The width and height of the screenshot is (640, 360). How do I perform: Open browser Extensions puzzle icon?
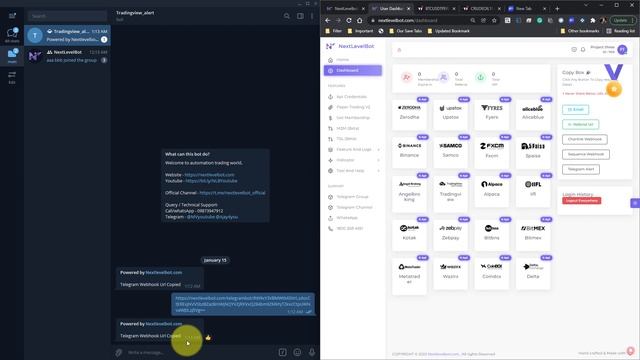click(593, 20)
